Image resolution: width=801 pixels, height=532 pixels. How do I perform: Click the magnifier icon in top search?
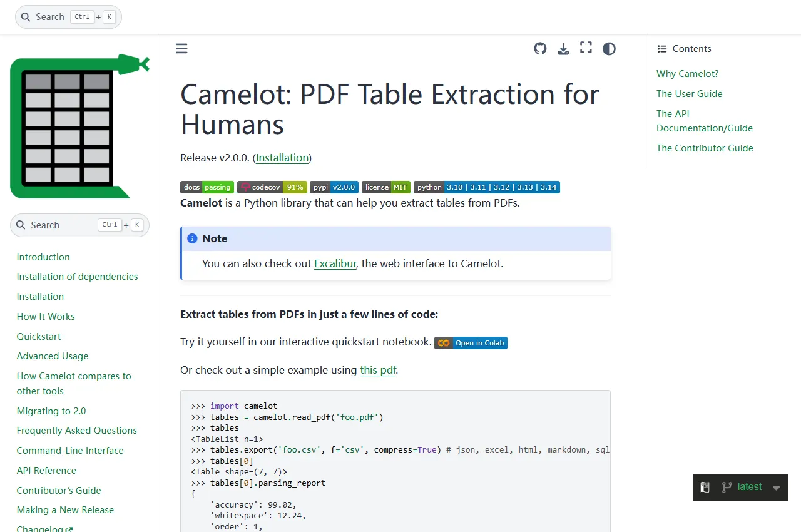pos(26,17)
